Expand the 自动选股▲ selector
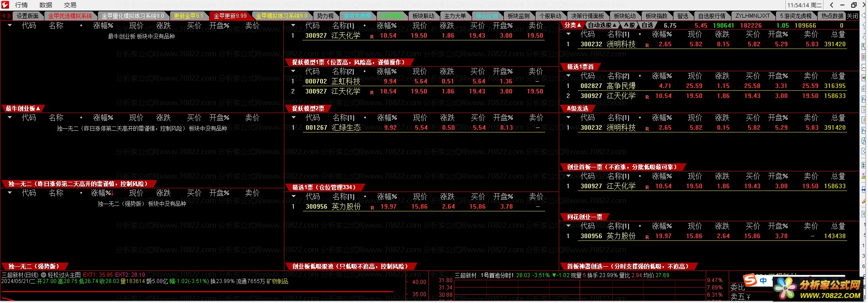Viewport: 868px width, 303px height. pyautogui.click(x=602, y=25)
